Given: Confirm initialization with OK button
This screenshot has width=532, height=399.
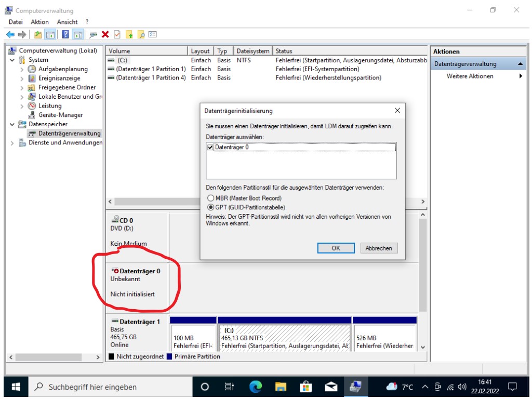Looking at the screenshot, I should coord(336,248).
